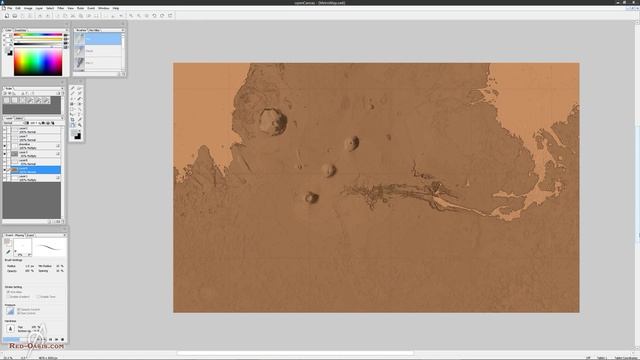The width and height of the screenshot is (640, 360).
Task: Open the File menu
Action: 9,8
